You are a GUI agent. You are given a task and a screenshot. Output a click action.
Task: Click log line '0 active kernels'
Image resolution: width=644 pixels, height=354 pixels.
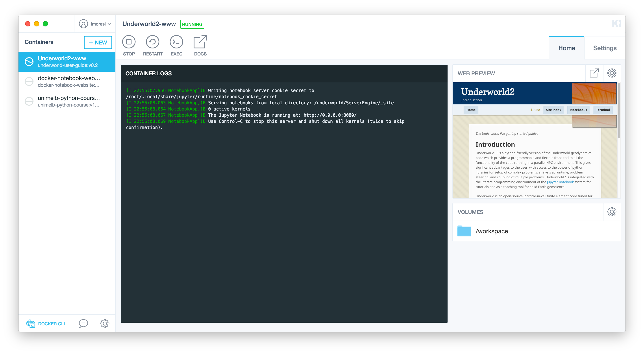188,109
